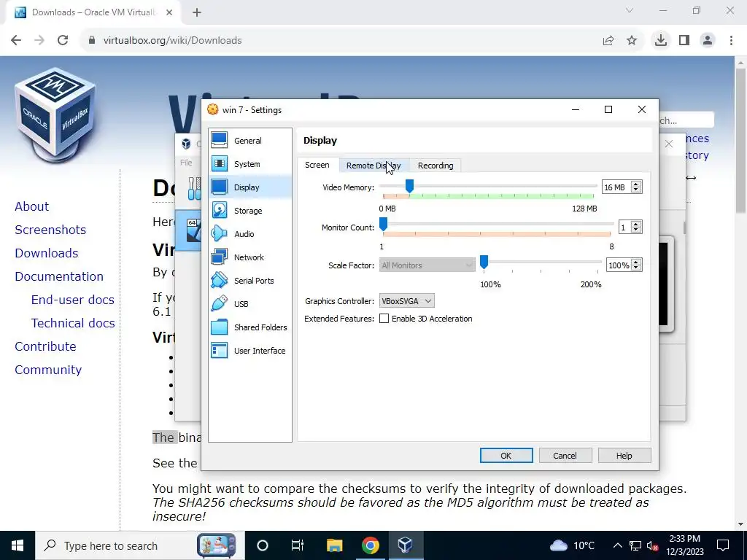The image size is (747, 560).
Task: Bookmark this page with star icon
Action: [x=632, y=41]
